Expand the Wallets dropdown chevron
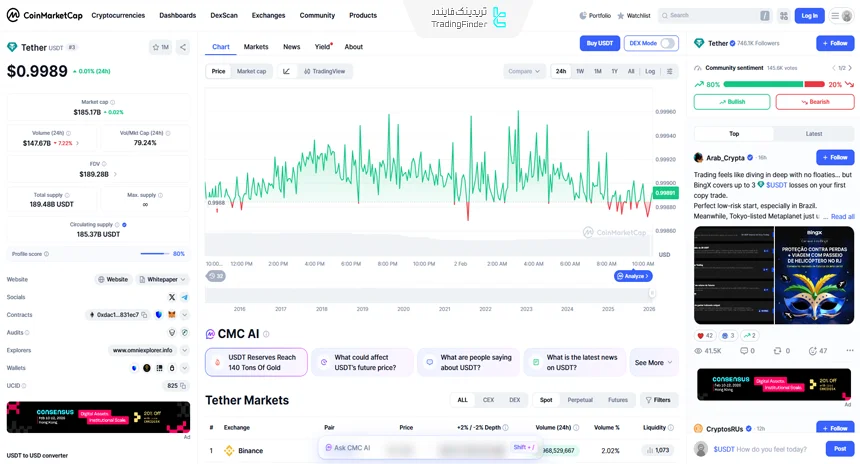Screen dimensions: 860x464 click(x=185, y=368)
